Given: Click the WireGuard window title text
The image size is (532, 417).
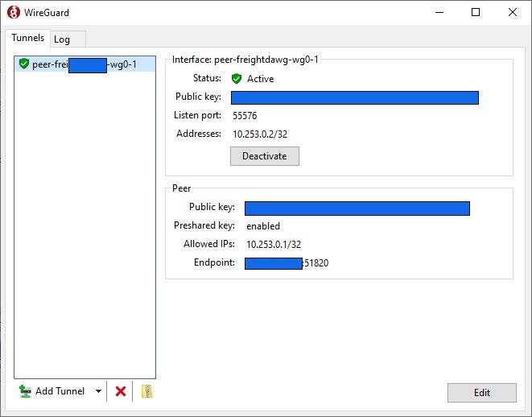Looking at the screenshot, I should click(x=47, y=13).
